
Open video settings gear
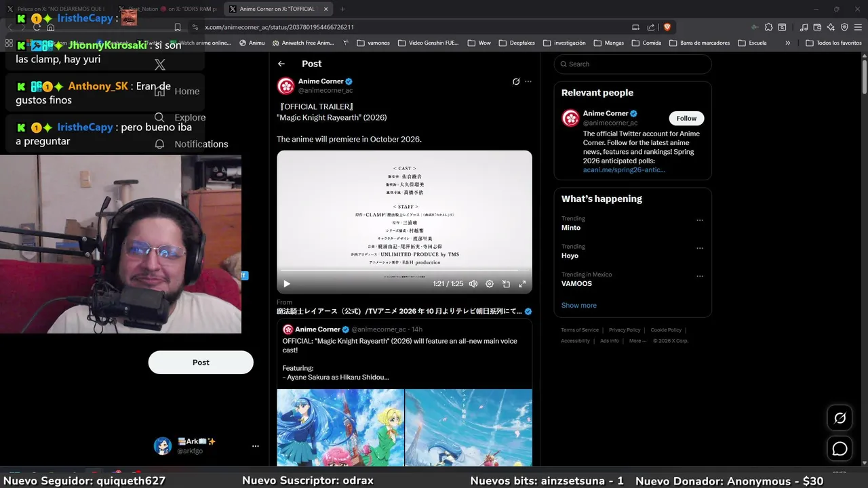pos(490,284)
